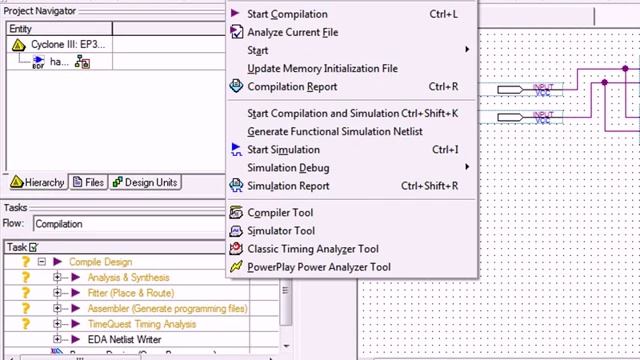Click the question mark status of Assembler

pyautogui.click(x=26, y=308)
